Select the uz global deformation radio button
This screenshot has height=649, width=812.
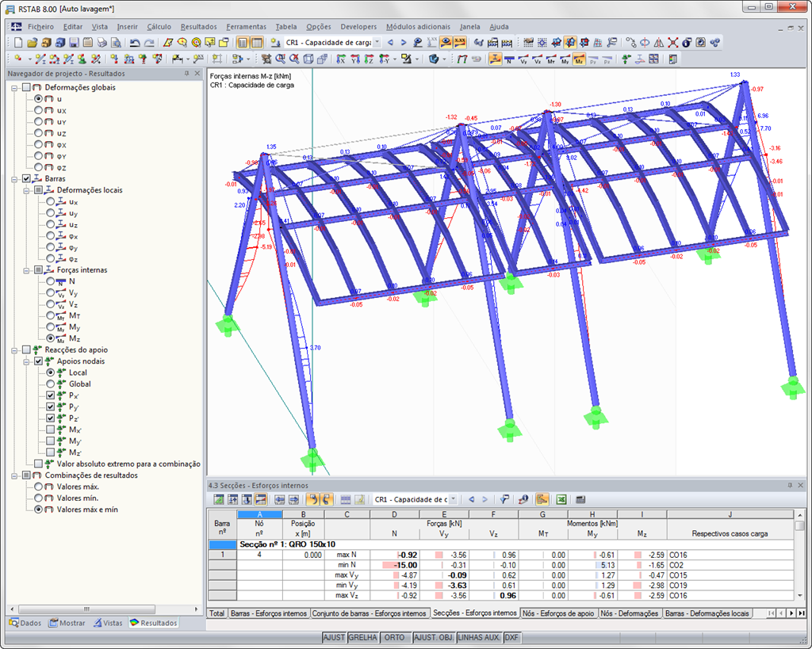38,132
